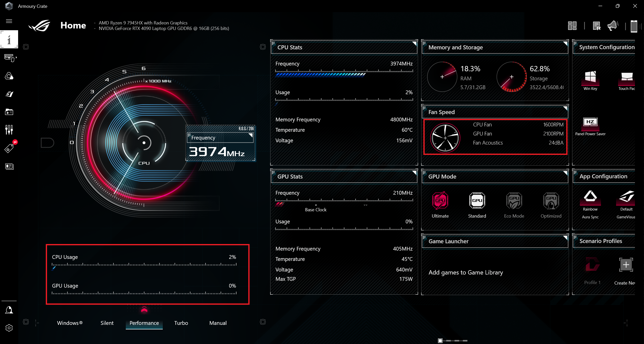Open the Settings gear in the sidebar
This screenshot has width=644, height=344.
[9, 328]
